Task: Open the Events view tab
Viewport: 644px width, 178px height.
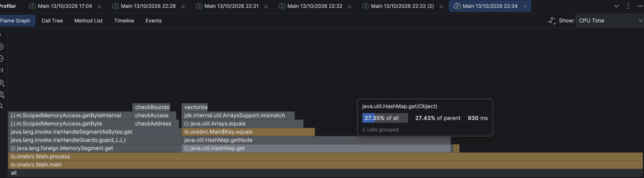Action: click(153, 21)
